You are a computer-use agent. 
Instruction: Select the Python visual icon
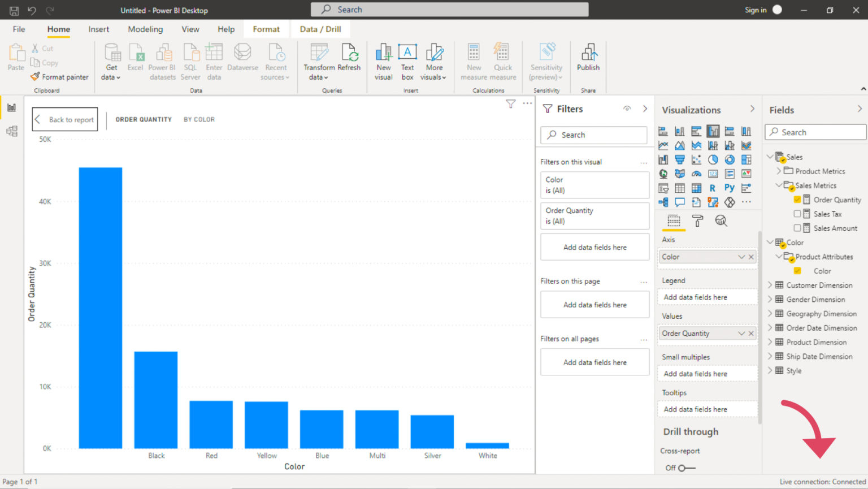click(730, 188)
